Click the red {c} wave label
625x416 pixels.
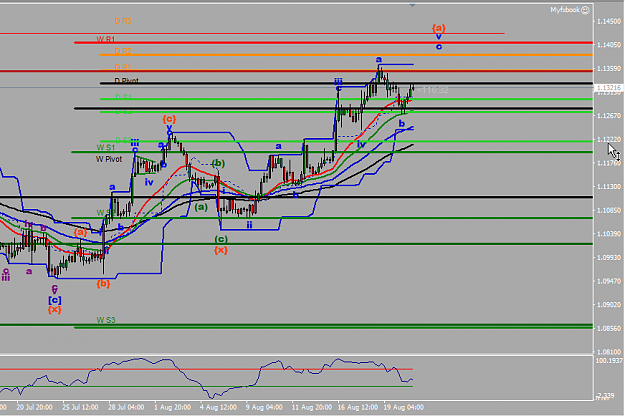point(169,119)
